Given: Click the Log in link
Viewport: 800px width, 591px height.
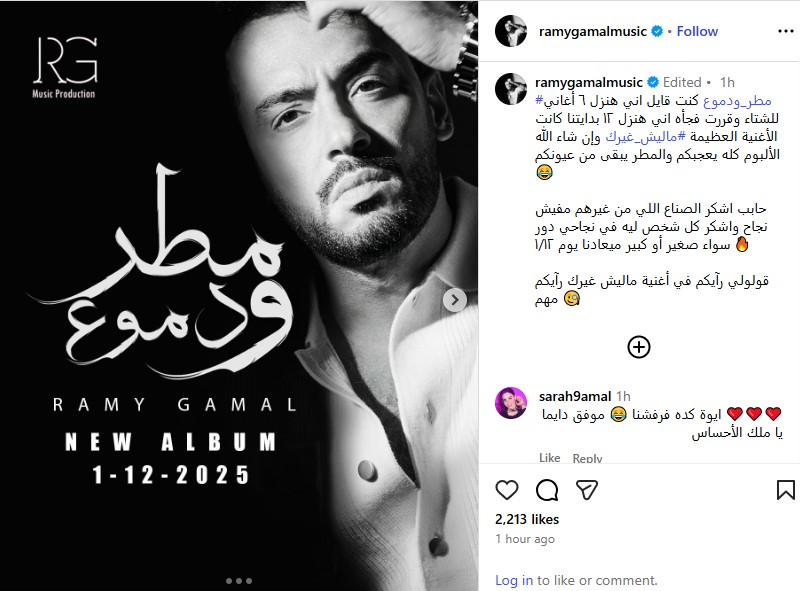Looking at the screenshot, I should click(514, 580).
